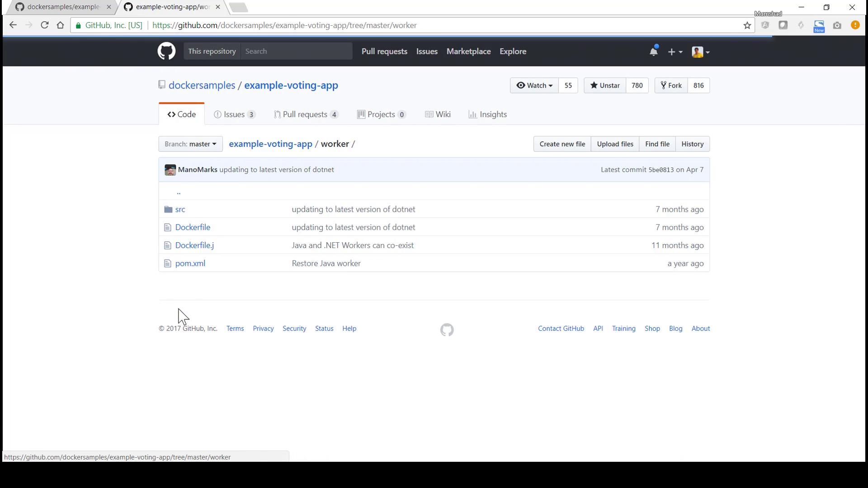Click the Create new file button
This screenshot has height=488, width=868.
[562, 144]
